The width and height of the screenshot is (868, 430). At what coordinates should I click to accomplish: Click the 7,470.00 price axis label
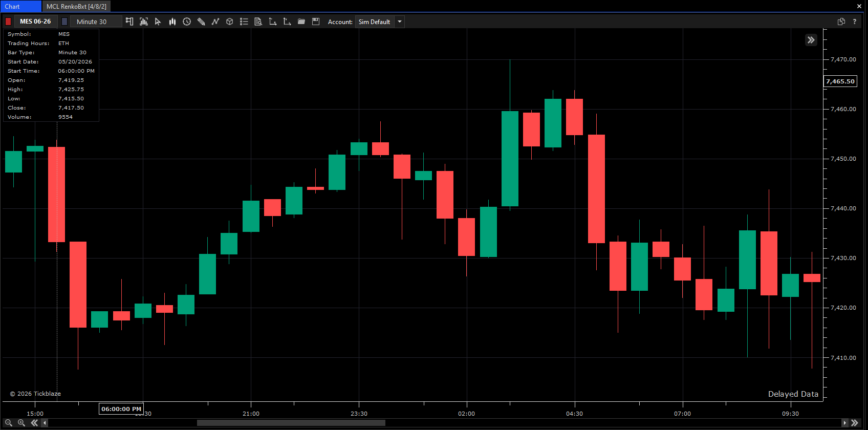(x=843, y=59)
